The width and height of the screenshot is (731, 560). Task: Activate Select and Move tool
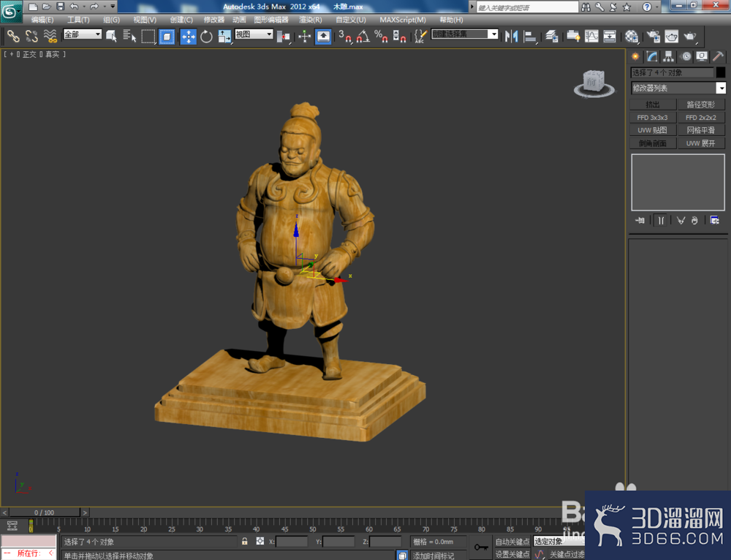(x=189, y=36)
